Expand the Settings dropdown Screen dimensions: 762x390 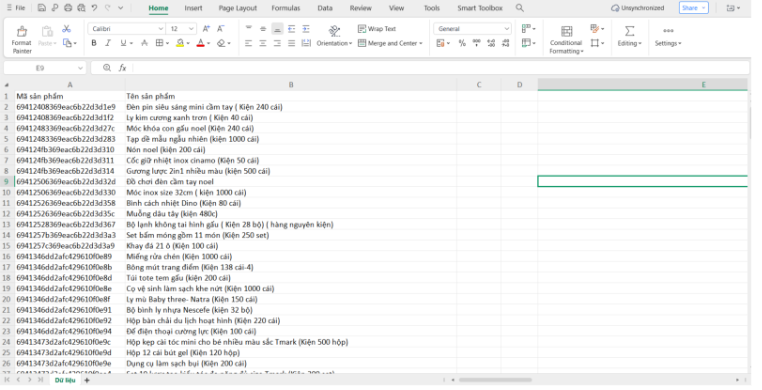point(680,44)
